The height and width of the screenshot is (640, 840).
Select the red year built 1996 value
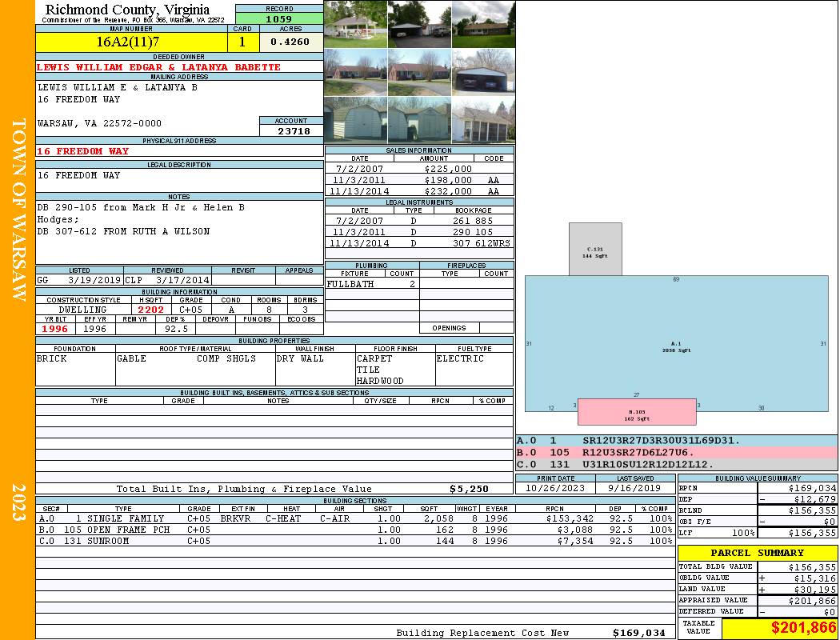pos(55,329)
